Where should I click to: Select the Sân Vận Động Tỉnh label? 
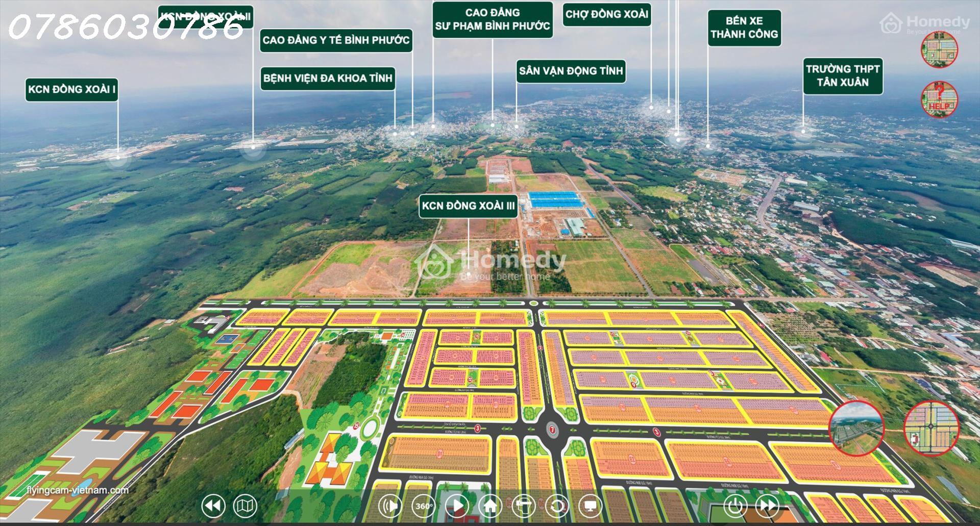pyautogui.click(x=571, y=71)
